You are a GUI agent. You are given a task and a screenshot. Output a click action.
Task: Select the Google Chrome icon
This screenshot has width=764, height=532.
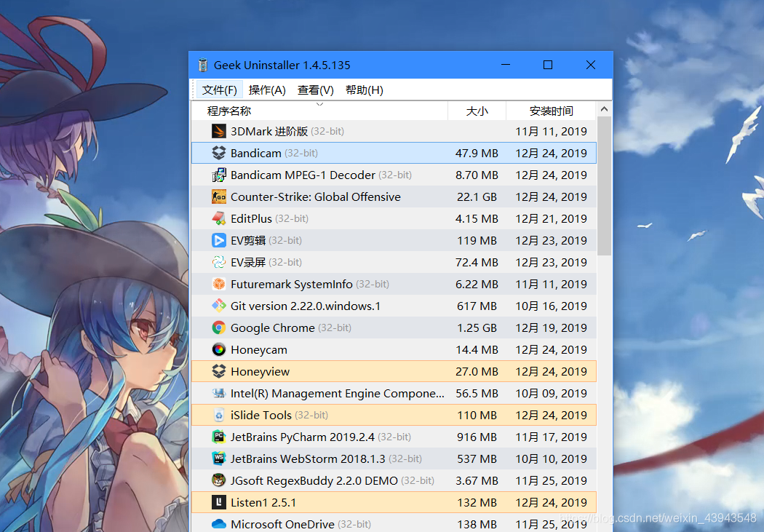pyautogui.click(x=219, y=328)
